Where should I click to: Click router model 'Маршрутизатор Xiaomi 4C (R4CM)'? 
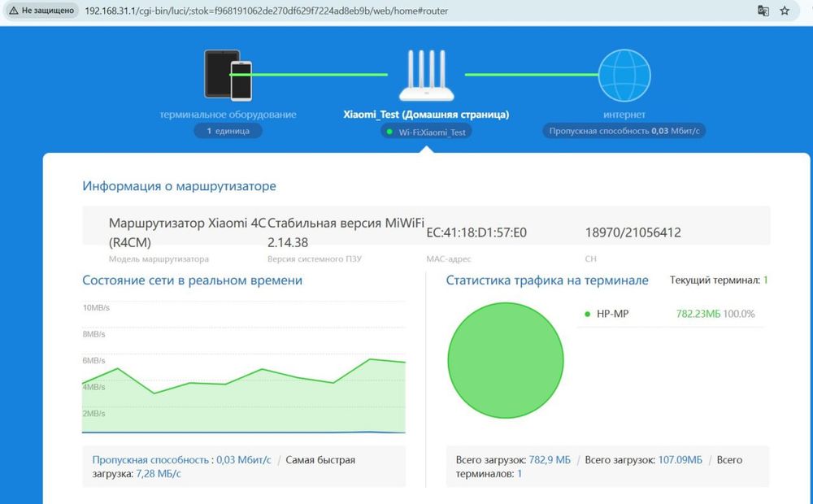(187, 232)
